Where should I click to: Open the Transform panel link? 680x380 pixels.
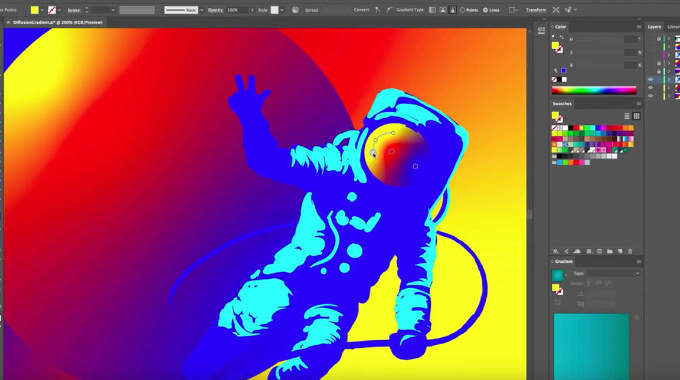tap(536, 10)
